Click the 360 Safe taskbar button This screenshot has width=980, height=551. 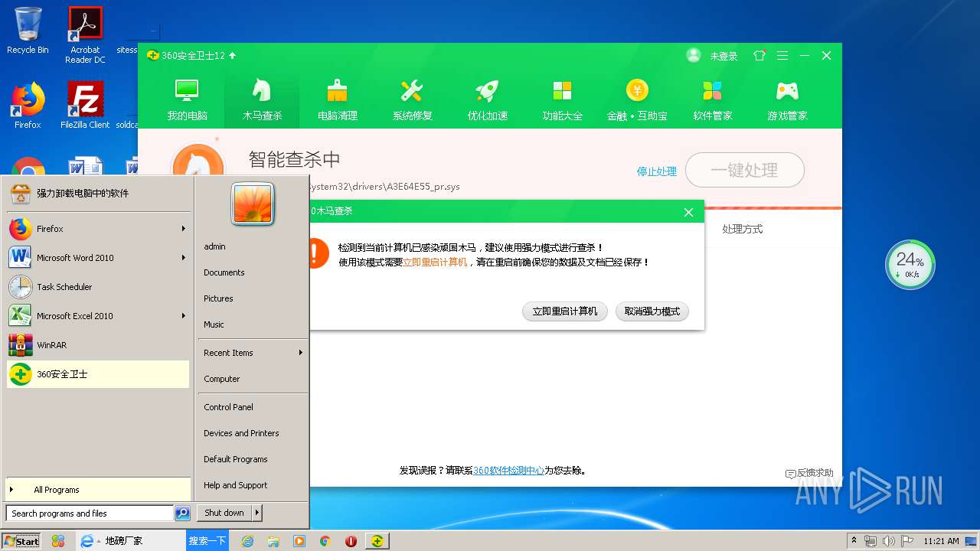tap(377, 541)
